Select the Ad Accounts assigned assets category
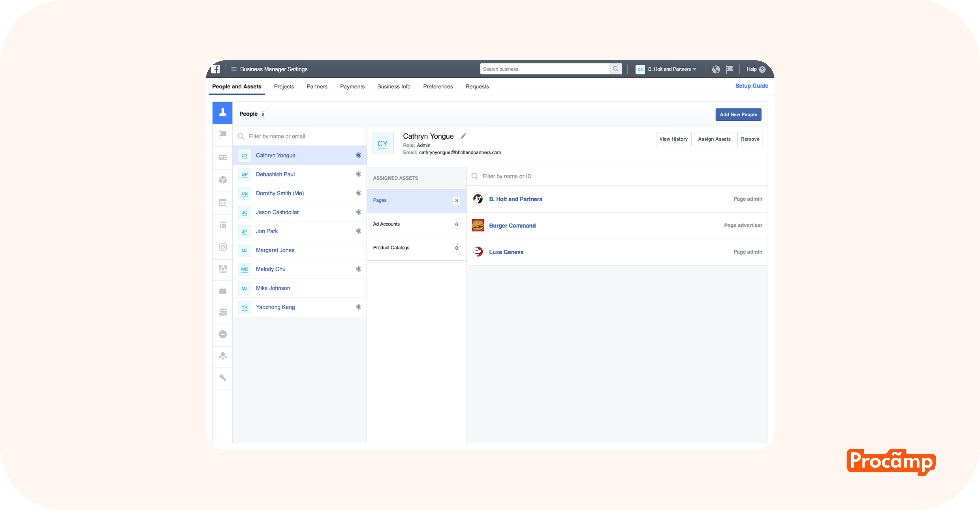The image size is (980, 510). (416, 225)
